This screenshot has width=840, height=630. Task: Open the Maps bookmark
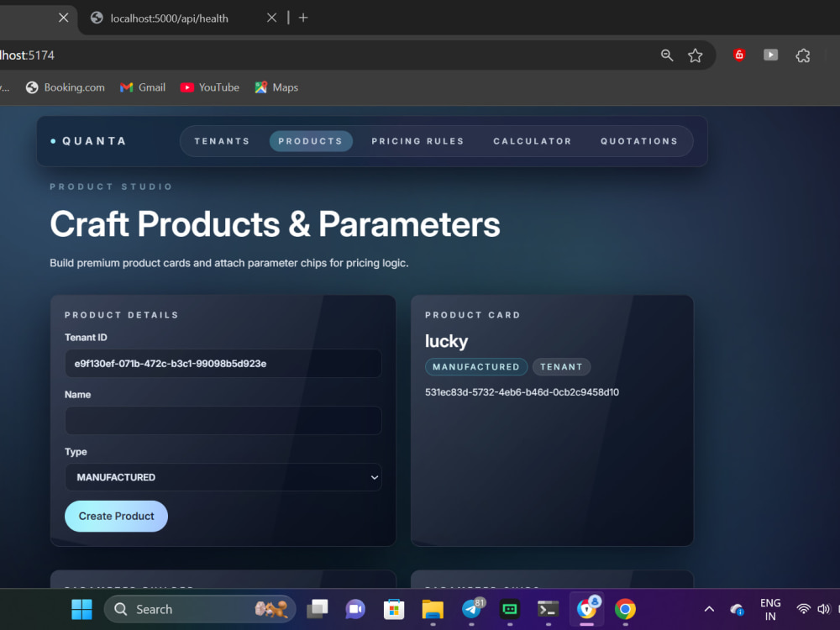tap(276, 87)
